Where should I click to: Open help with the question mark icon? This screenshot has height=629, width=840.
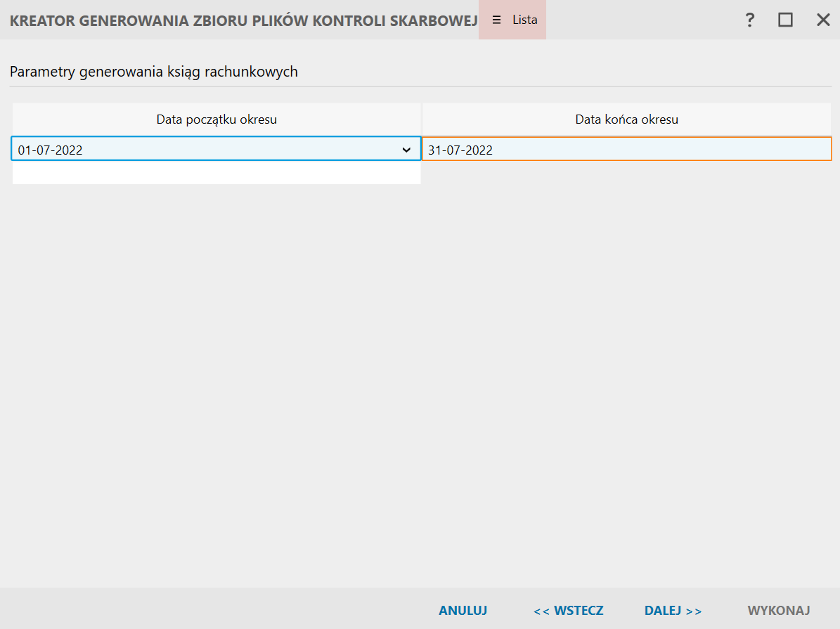[750, 20]
